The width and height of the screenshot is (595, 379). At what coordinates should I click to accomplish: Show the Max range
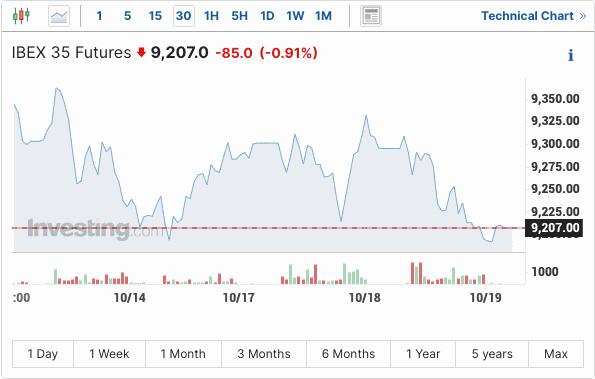(556, 354)
